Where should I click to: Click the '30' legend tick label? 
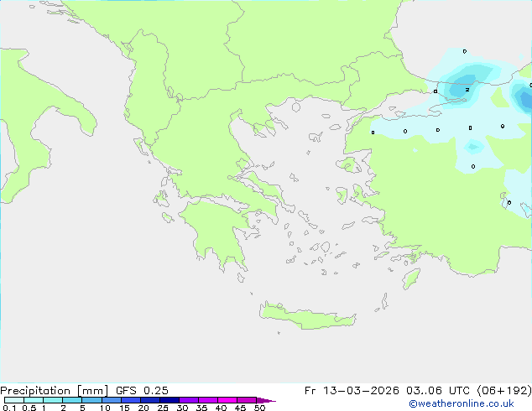(x=182, y=408)
